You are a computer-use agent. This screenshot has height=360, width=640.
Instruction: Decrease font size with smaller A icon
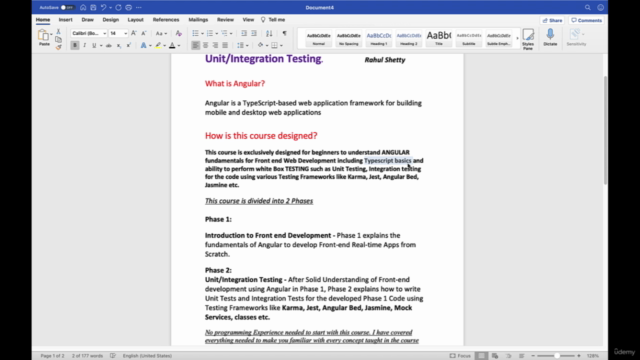pos(144,33)
